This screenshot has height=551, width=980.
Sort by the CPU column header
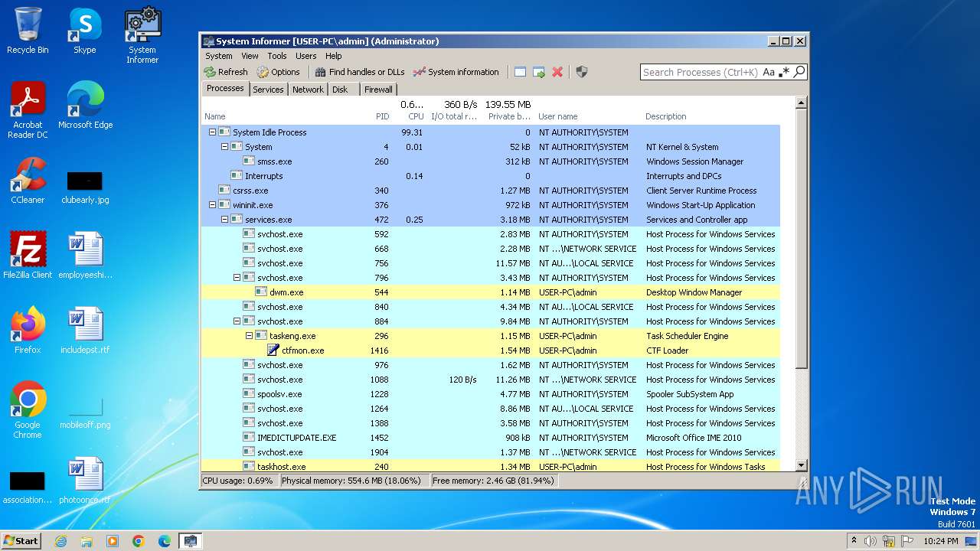tap(415, 116)
